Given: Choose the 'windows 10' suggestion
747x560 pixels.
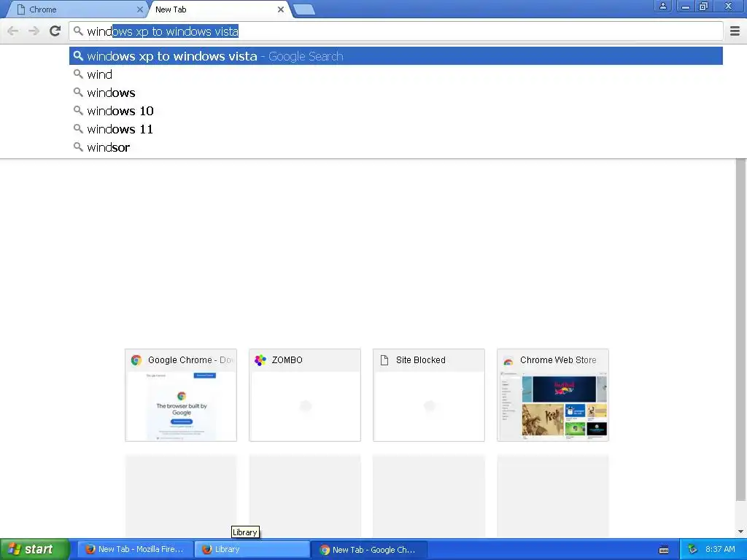Looking at the screenshot, I should (396, 111).
